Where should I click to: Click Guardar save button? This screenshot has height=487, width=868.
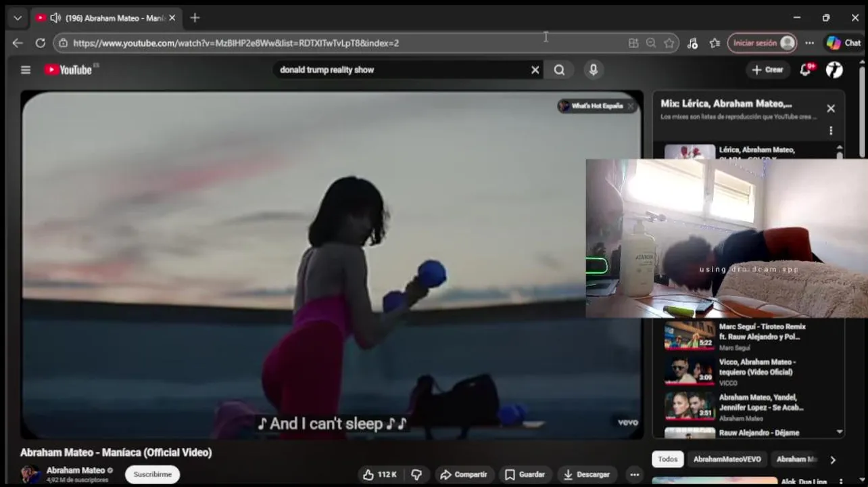coord(525,474)
